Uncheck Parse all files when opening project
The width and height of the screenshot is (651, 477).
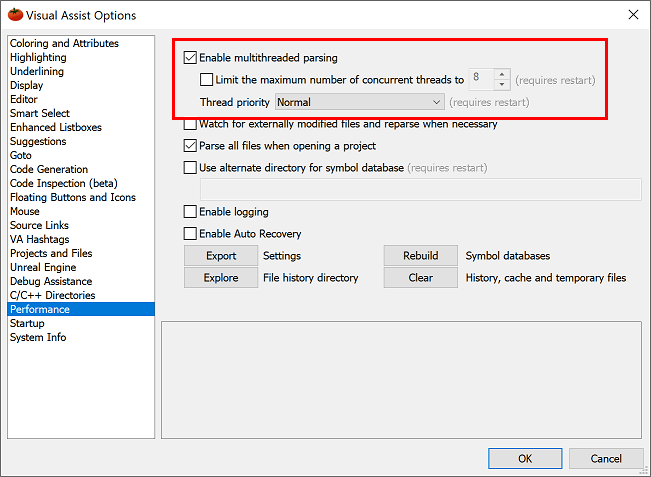tap(191, 146)
